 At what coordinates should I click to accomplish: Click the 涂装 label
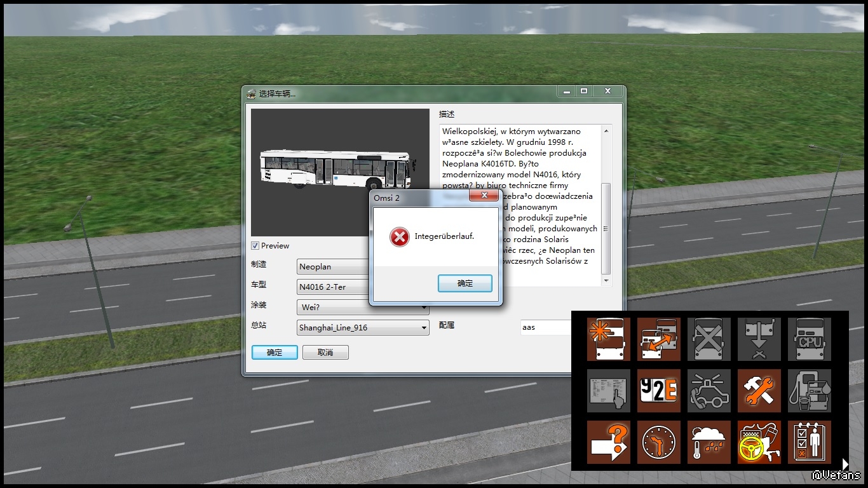[x=259, y=304]
